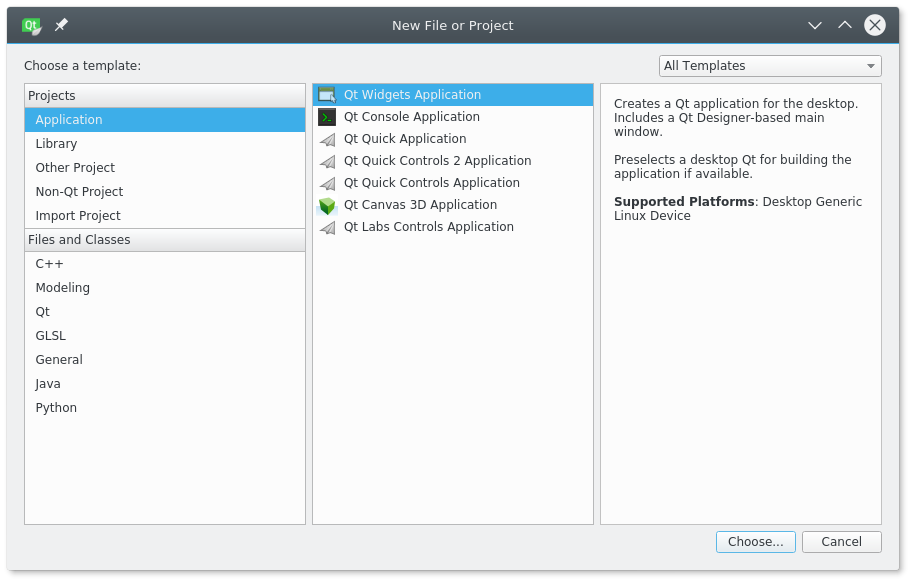This screenshot has height=583, width=912.
Task: Select C++ under Files and Classes
Action: [x=49, y=264]
